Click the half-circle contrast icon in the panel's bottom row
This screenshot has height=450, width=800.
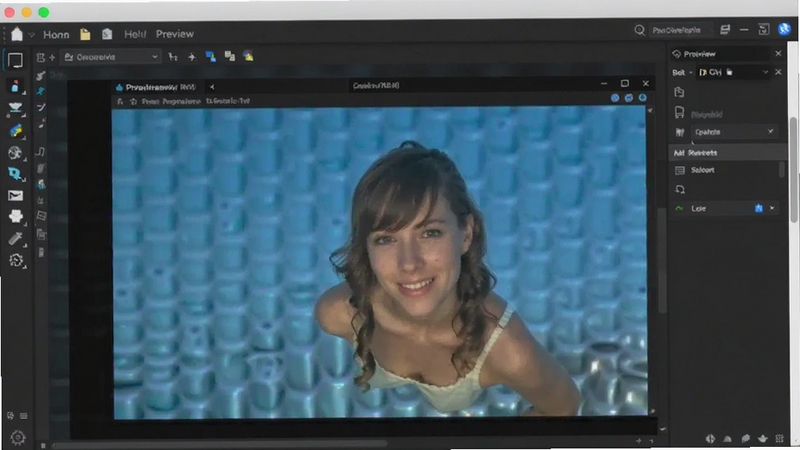(x=710, y=438)
